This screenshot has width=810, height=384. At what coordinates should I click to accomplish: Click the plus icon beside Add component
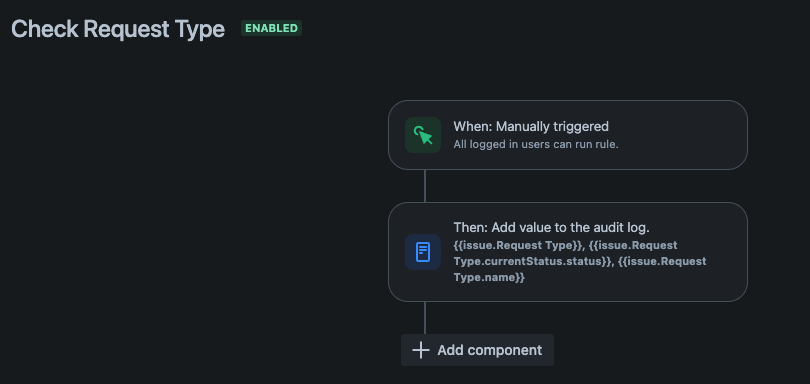click(420, 350)
